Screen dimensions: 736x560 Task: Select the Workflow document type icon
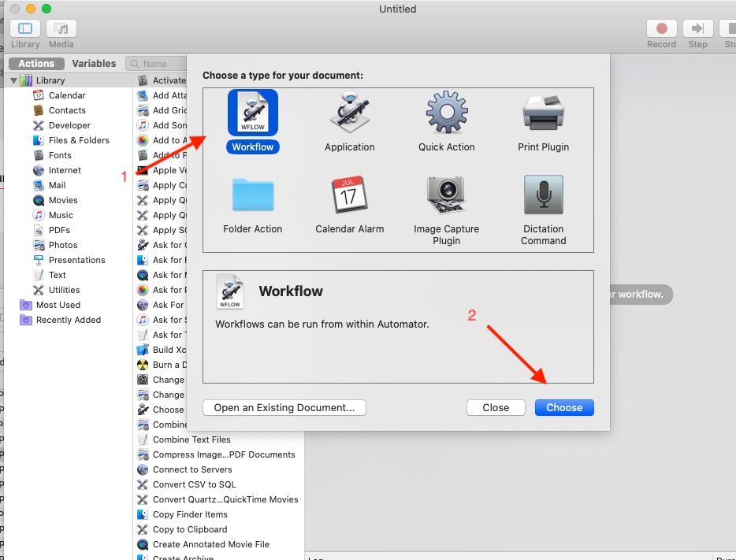[252, 113]
